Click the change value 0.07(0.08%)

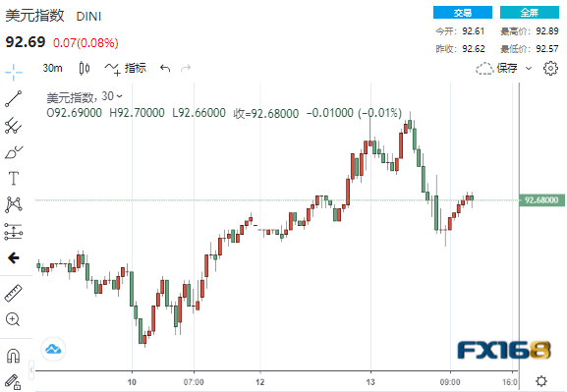85,43
